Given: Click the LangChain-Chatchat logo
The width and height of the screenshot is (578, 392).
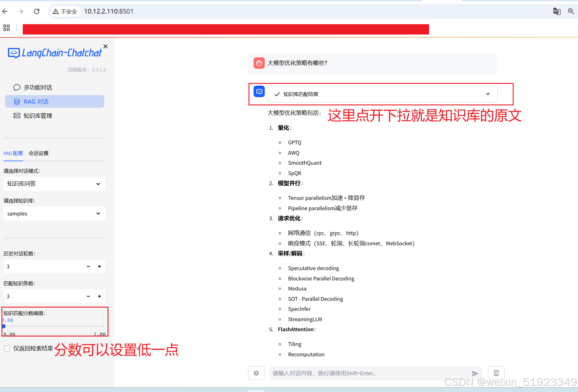Looking at the screenshot, I should tap(55, 53).
